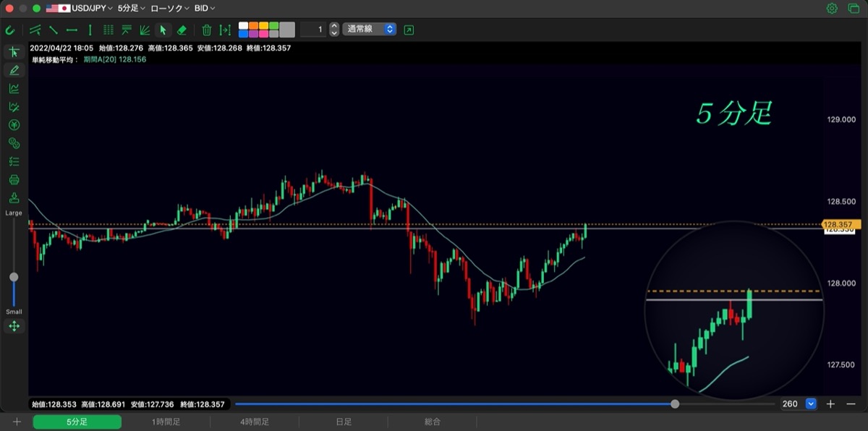Switch to the 4時間足 tab
This screenshot has height=431, width=868.
tap(255, 422)
